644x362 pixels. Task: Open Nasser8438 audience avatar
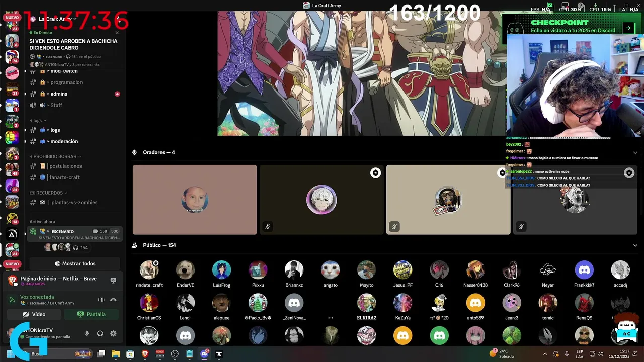(475, 270)
